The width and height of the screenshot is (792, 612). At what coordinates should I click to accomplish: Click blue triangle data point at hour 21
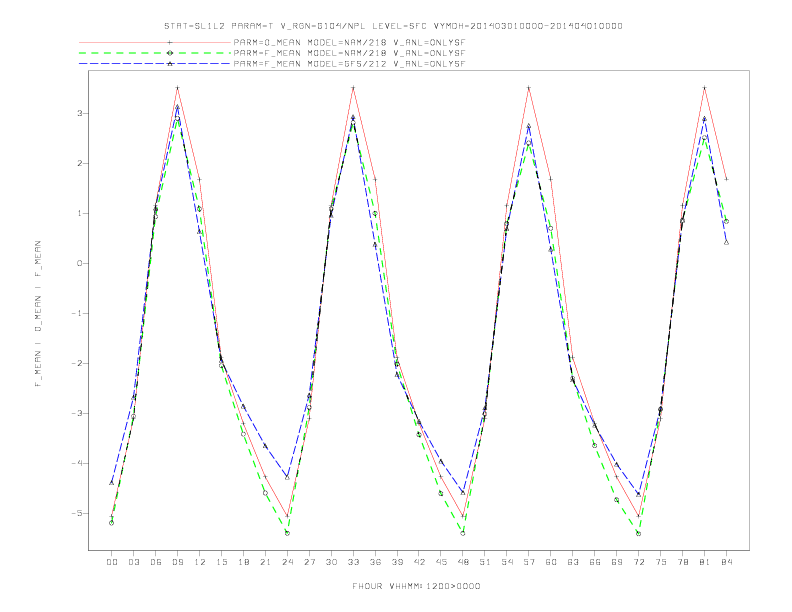(x=265, y=446)
